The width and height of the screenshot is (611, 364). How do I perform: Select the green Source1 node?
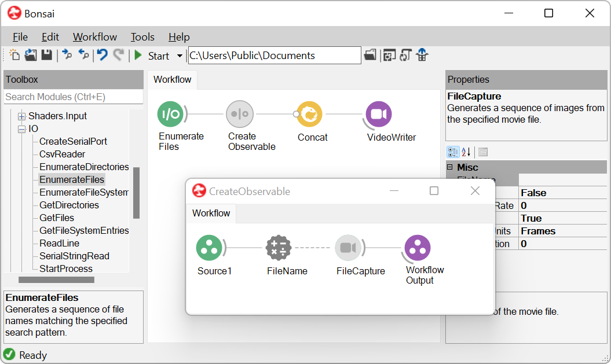click(209, 248)
